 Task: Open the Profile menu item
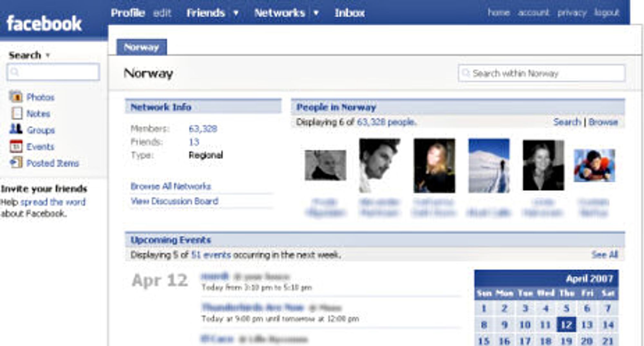click(128, 13)
